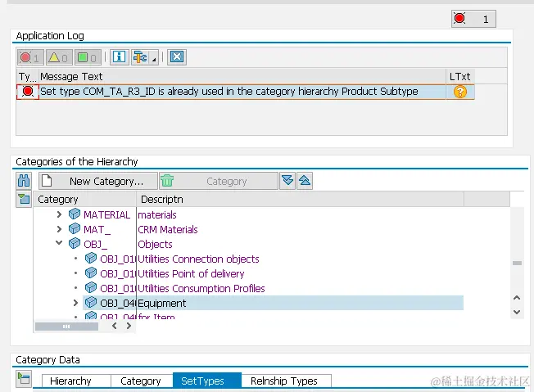534x392 pixels.
Task: Click cube icon of MAT_ category
Action: point(75,228)
